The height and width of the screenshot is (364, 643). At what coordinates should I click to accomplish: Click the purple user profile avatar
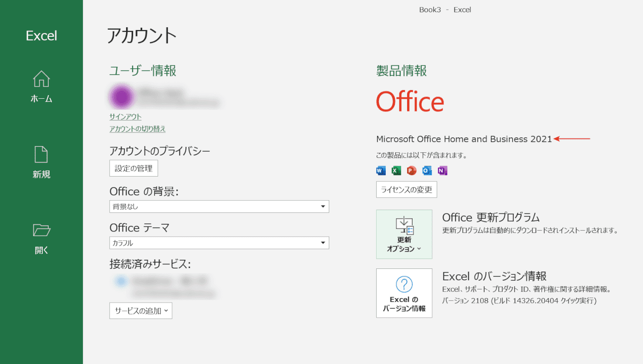(x=122, y=96)
